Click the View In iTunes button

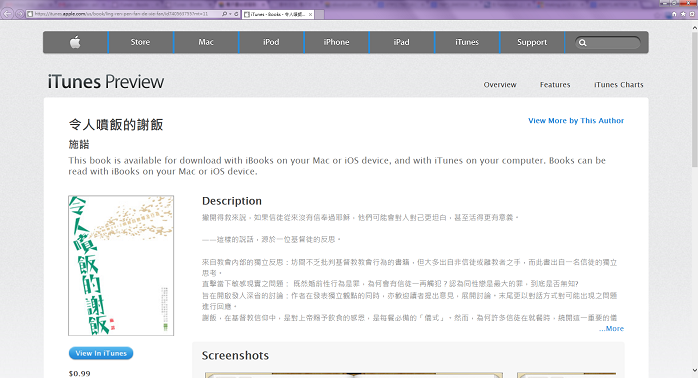101,353
